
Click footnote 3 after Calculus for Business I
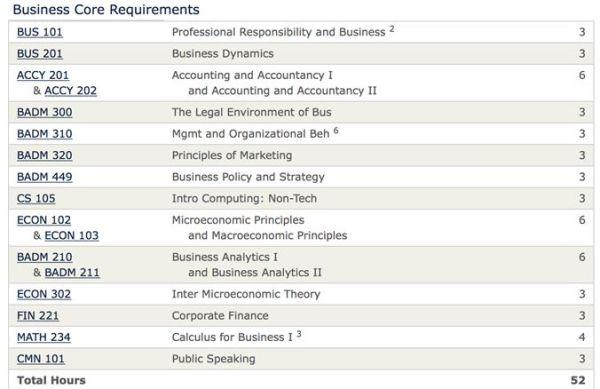pos(299,334)
